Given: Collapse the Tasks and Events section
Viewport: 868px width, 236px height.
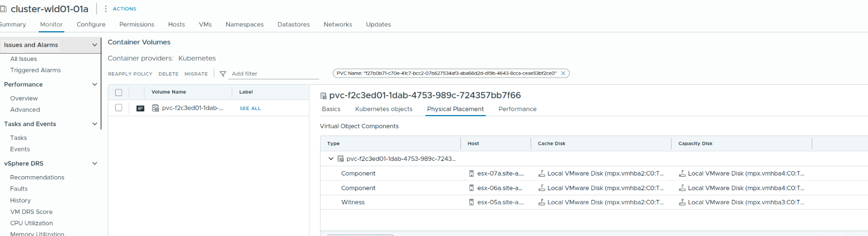Looking at the screenshot, I should click(x=95, y=124).
